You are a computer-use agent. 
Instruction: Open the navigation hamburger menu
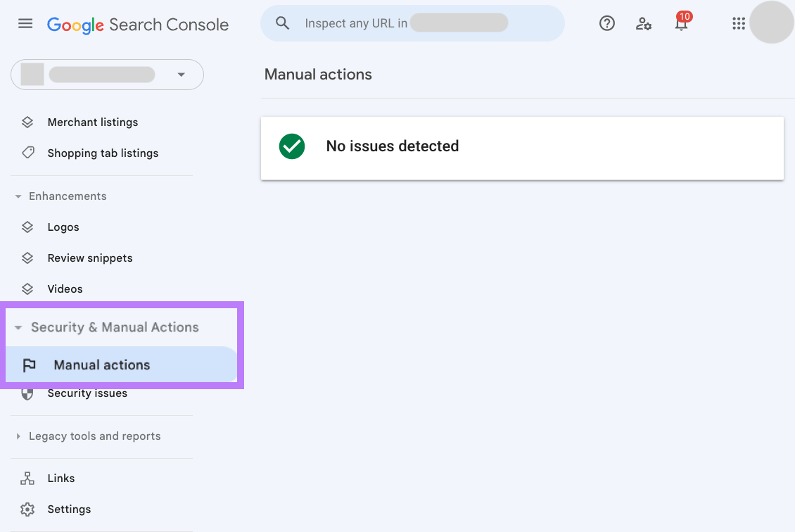(25, 23)
